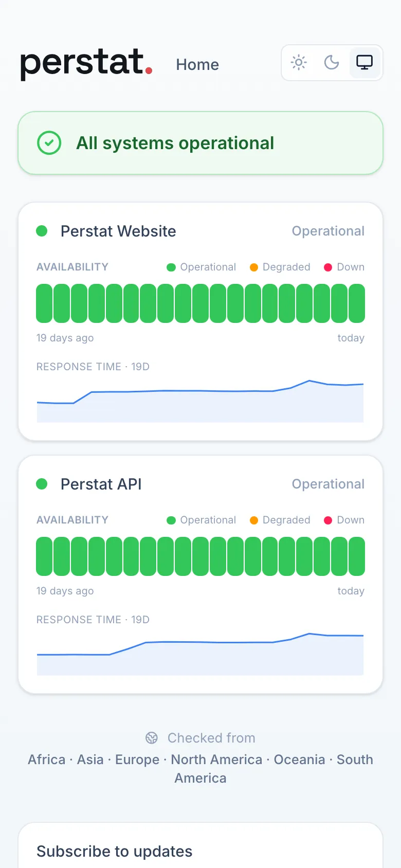Screen dimensions: 401x868
Task: Click the first availability bar of Perstat API
Action: coord(44,556)
